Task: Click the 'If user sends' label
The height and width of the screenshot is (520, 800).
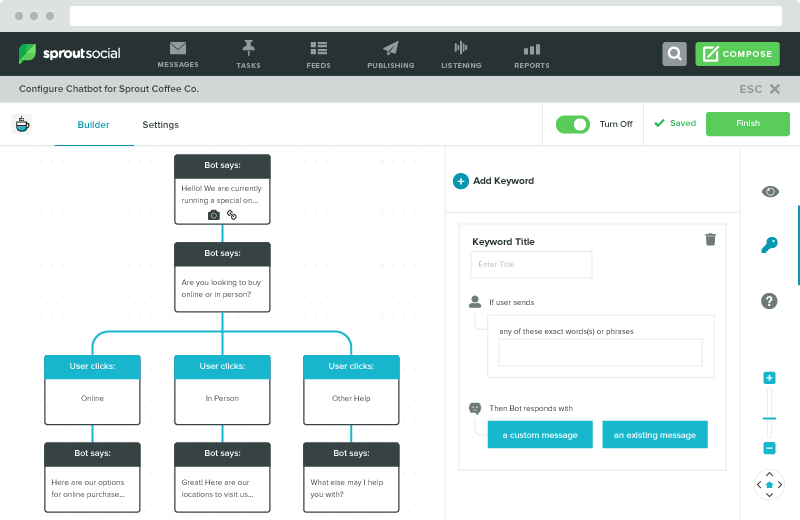Action: pos(512,303)
